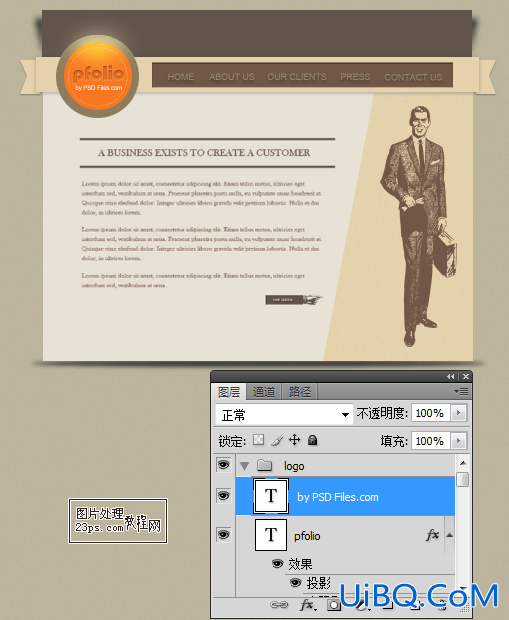The height and width of the screenshot is (620, 509).
Task: Select the lock image pixels brush icon
Action: click(x=277, y=440)
